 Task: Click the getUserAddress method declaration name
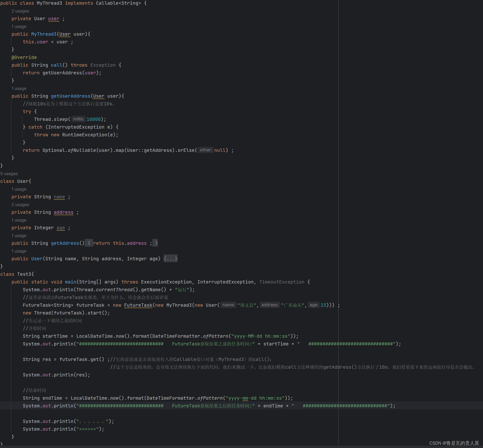pos(70,96)
